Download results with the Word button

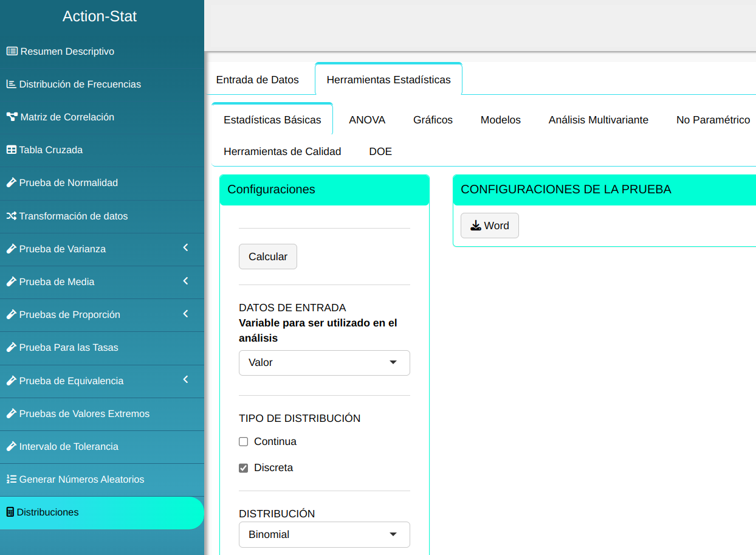click(x=489, y=226)
